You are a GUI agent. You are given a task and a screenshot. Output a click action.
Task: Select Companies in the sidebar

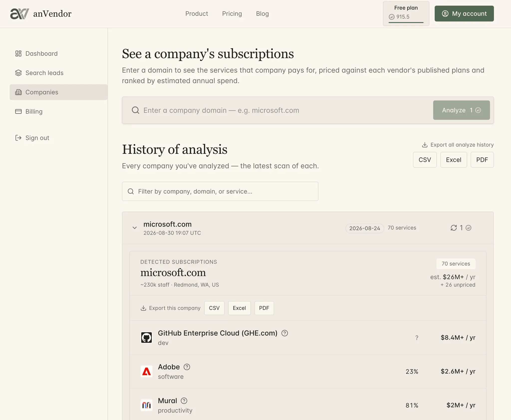tap(58, 92)
